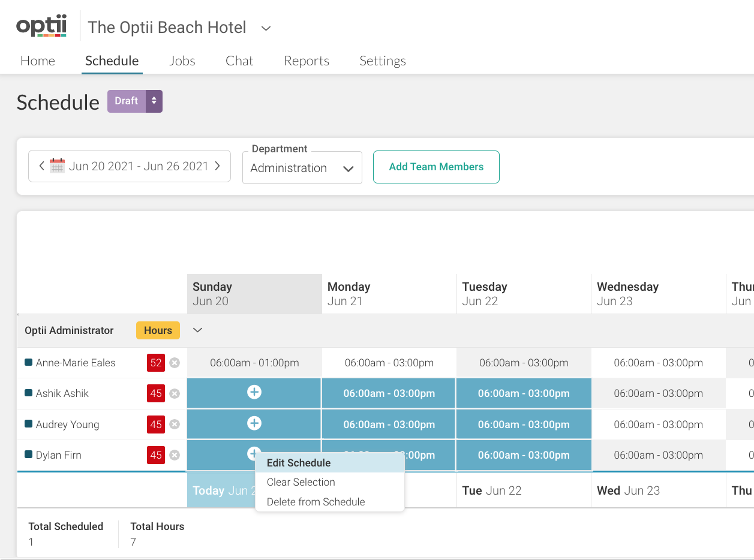Click the name Dylan Firn
This screenshot has height=560, width=754.
click(x=59, y=455)
